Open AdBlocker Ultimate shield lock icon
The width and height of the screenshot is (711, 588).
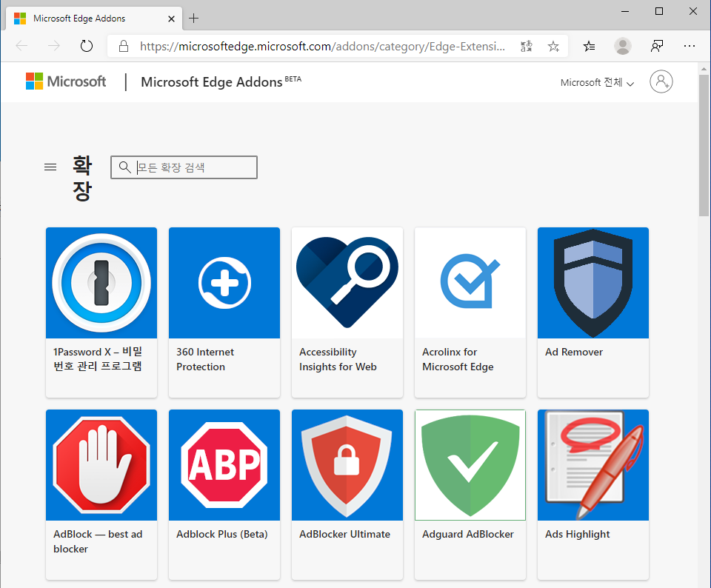347,465
